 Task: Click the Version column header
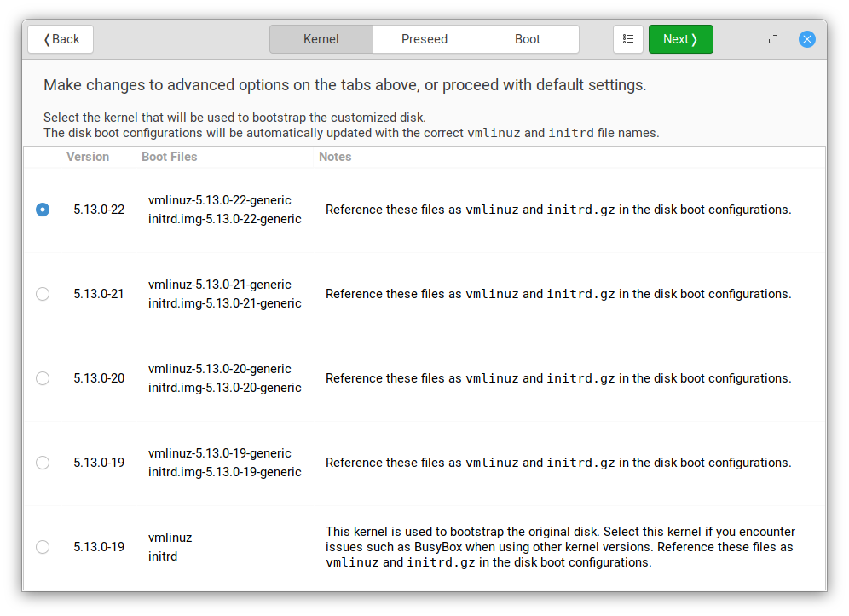[88, 157]
